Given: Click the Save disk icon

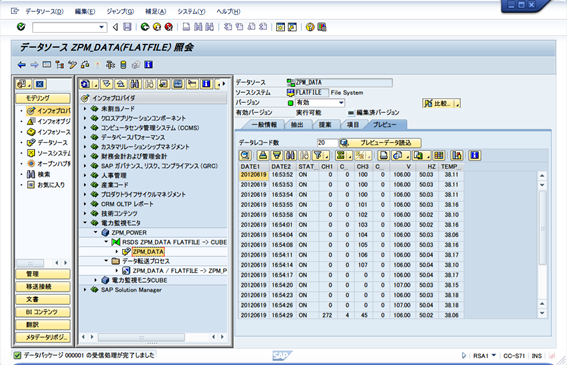Looking at the screenshot, I should (x=127, y=27).
